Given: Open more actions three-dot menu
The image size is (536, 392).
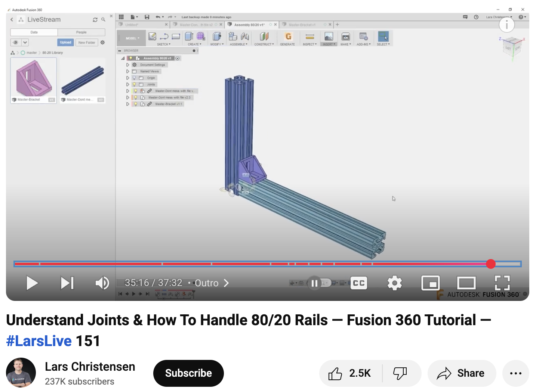Looking at the screenshot, I should [515, 373].
